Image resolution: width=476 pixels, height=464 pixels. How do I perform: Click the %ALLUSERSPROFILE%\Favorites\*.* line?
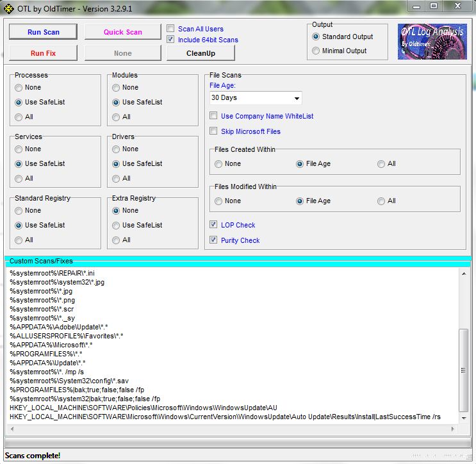coord(66,336)
